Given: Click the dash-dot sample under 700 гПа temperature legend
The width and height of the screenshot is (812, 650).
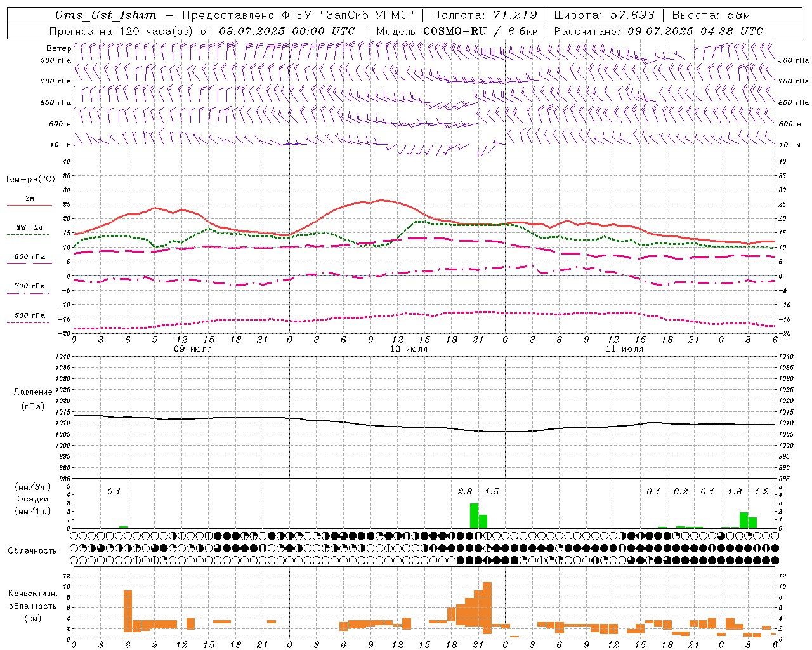Looking at the screenshot, I should [28, 293].
